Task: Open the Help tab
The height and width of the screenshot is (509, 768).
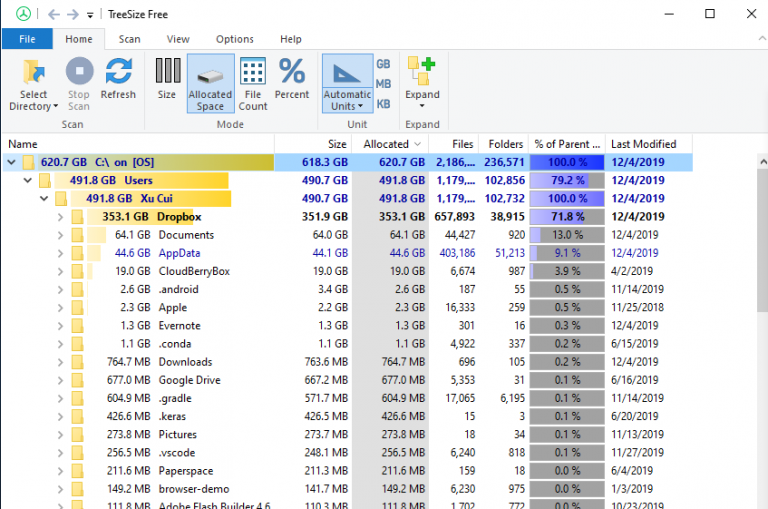Action: click(290, 39)
